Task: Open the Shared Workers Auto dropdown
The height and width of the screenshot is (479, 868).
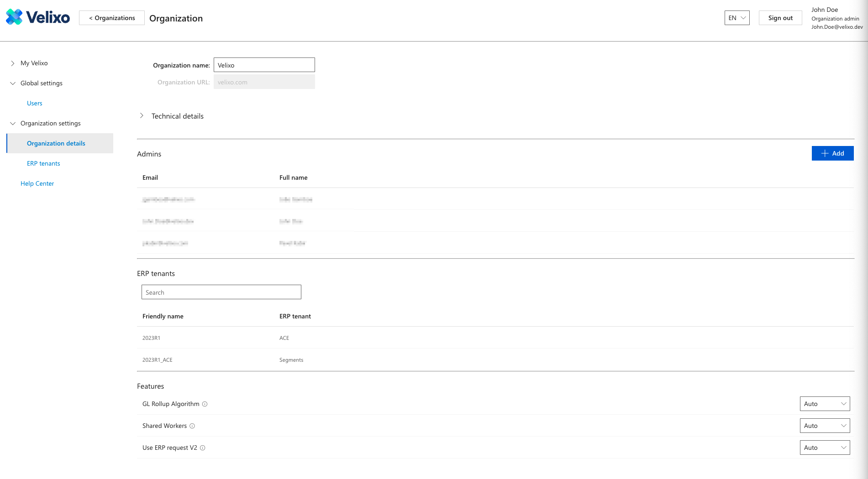Action: click(824, 426)
